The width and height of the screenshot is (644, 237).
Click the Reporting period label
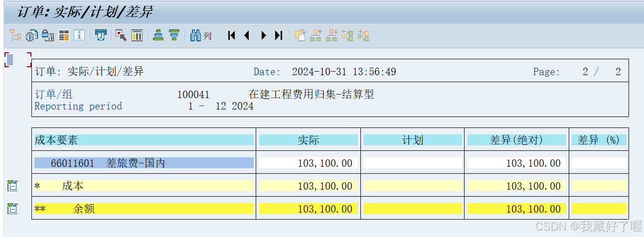(78, 106)
